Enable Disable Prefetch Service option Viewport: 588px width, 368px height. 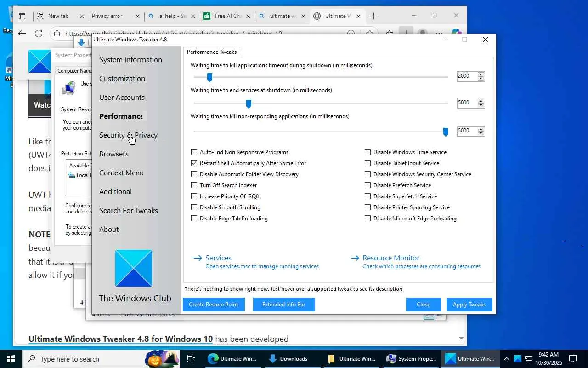pyautogui.click(x=367, y=185)
